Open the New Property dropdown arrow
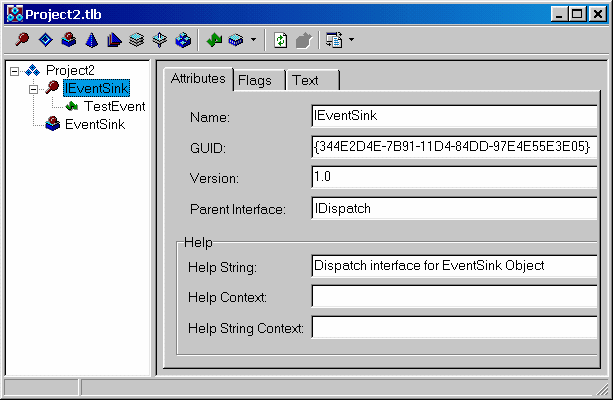 click(x=253, y=41)
